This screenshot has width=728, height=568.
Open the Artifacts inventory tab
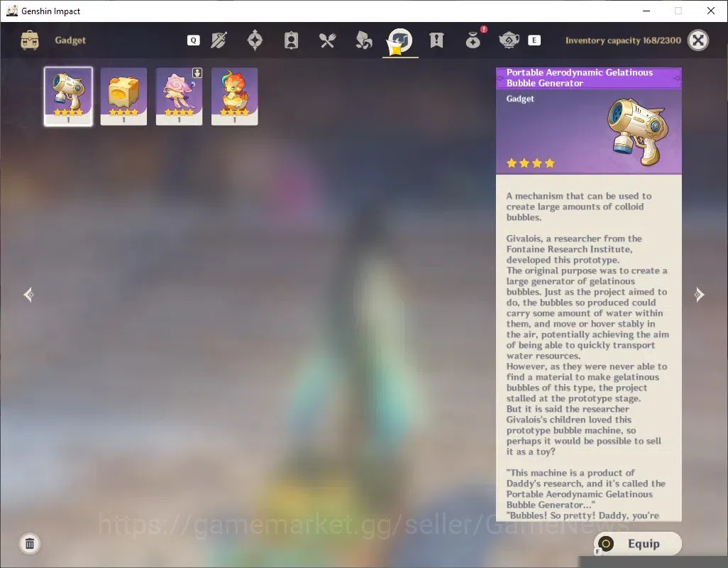click(x=255, y=40)
